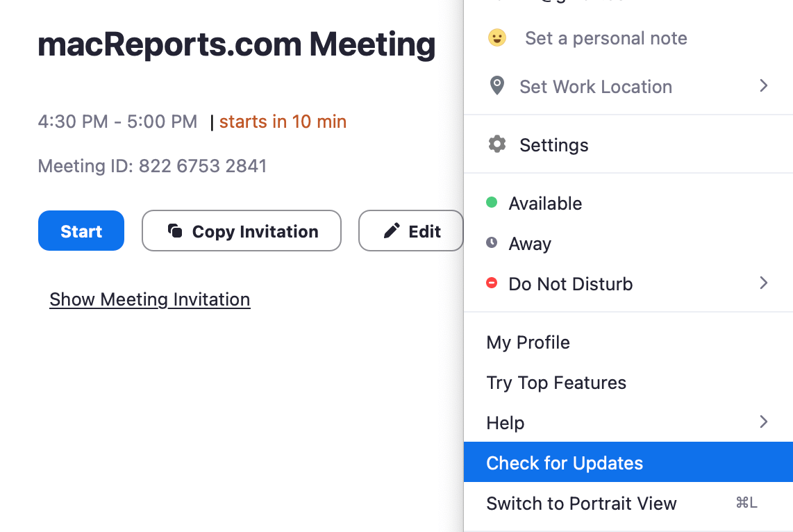The height and width of the screenshot is (532, 793).
Task: Open Set Work Location option
Action: click(628, 87)
